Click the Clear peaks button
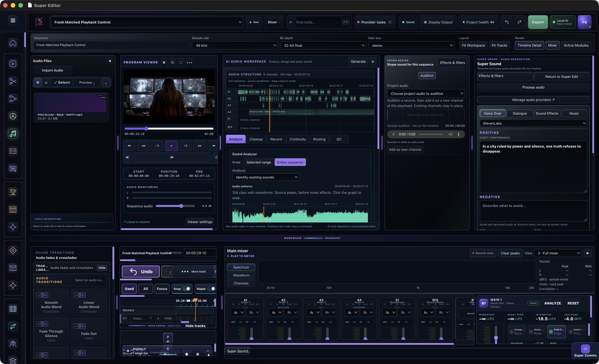This screenshot has width=599, height=364. coord(510,253)
